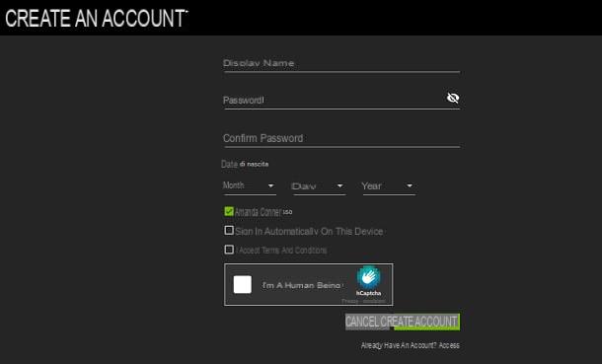Open the Month dropdown
The height and width of the screenshot is (364, 602).
click(x=249, y=186)
